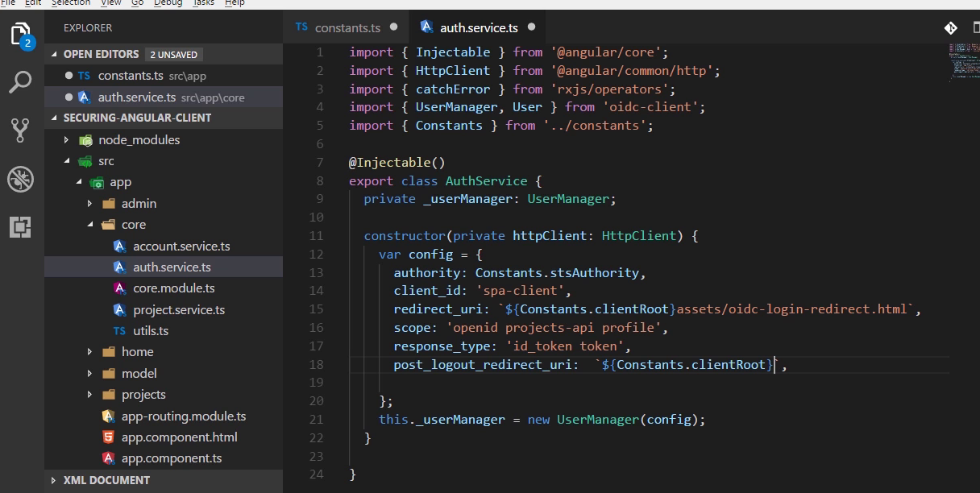Viewport: 980px width, 493px height.
Task: Click the Angular icon of account.service.ts
Action: pos(120,246)
